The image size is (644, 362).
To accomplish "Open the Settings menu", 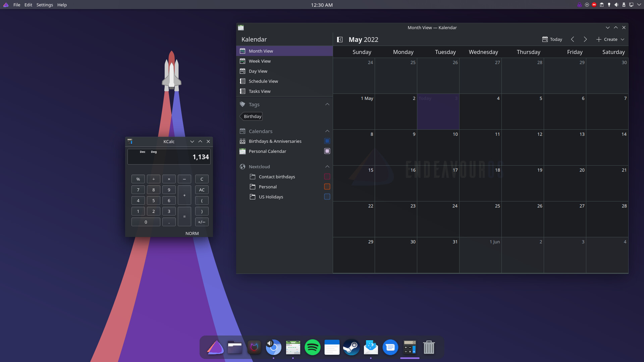I will [45, 5].
